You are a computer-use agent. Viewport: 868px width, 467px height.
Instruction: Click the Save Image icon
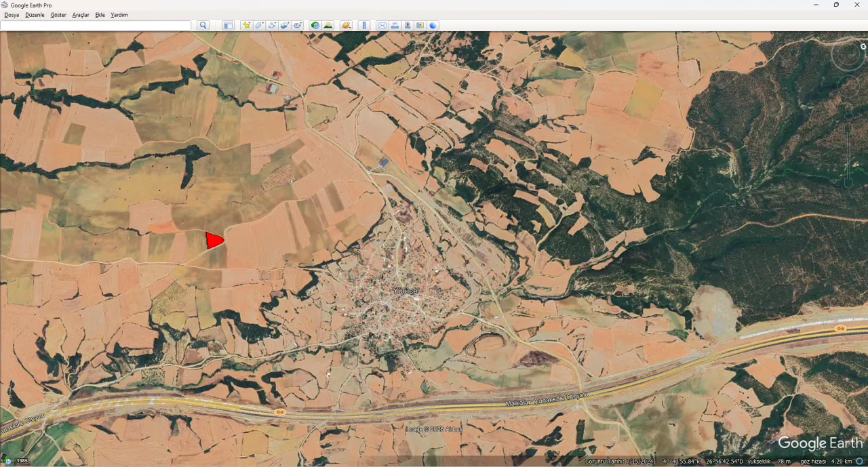408,25
